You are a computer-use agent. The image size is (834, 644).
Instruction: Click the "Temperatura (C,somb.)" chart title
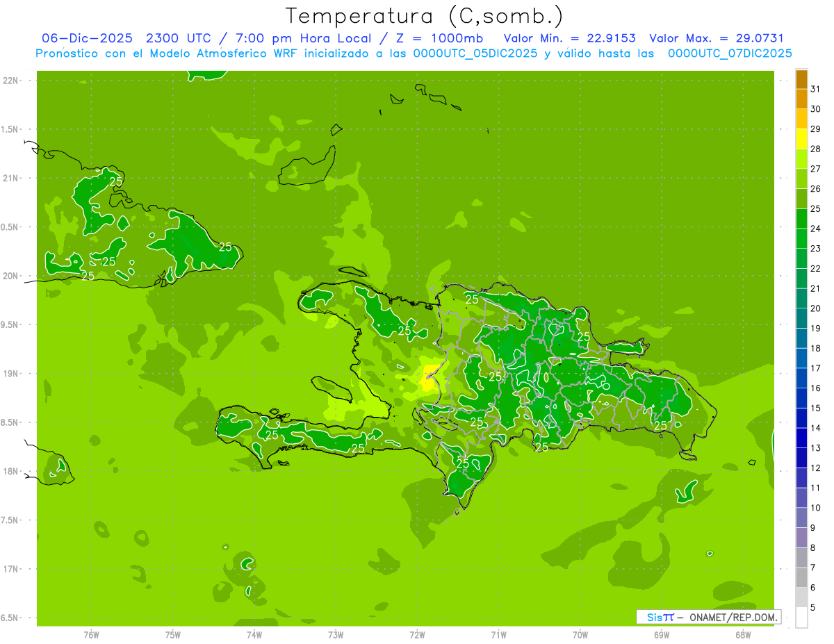point(425,16)
